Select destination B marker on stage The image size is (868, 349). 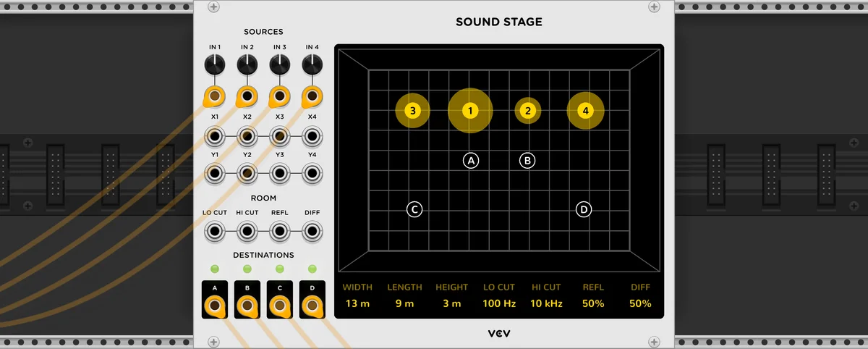click(527, 161)
